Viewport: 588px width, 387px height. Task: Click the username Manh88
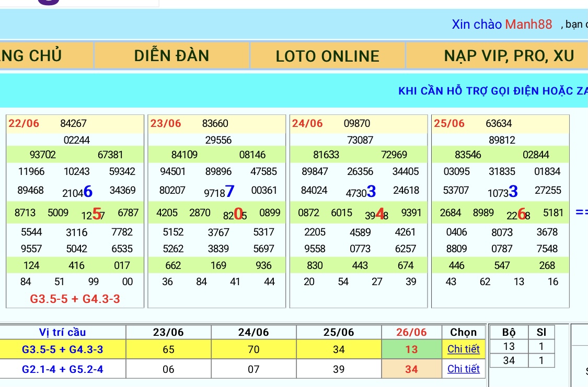point(528,25)
